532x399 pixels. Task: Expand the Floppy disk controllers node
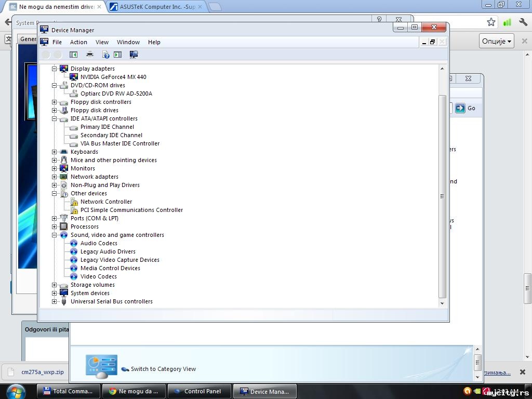tap(54, 102)
